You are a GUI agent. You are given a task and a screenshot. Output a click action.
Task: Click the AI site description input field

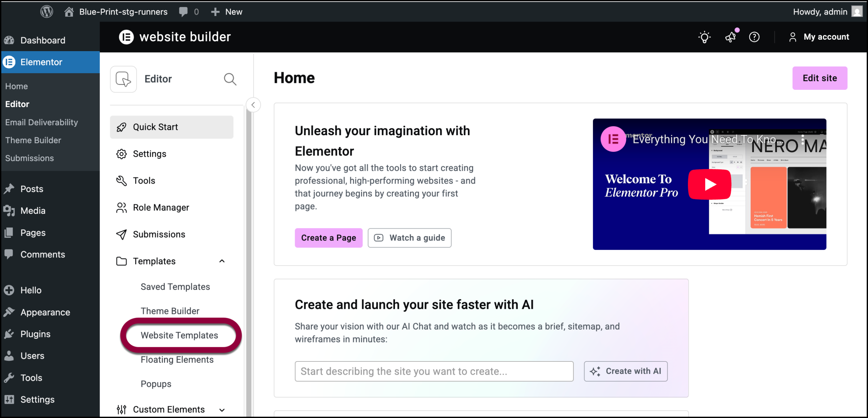(434, 371)
